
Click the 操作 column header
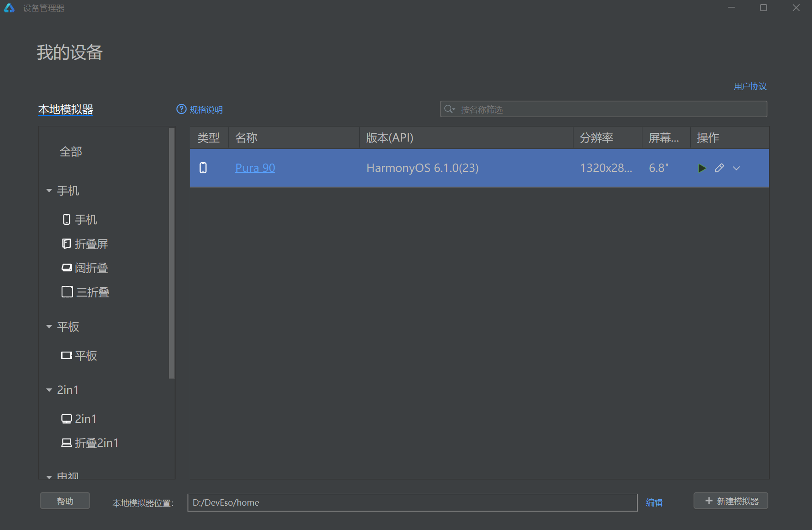click(x=729, y=138)
